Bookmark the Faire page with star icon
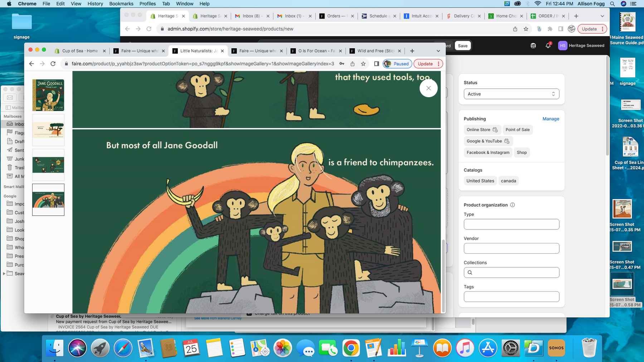644x362 pixels. click(x=363, y=64)
